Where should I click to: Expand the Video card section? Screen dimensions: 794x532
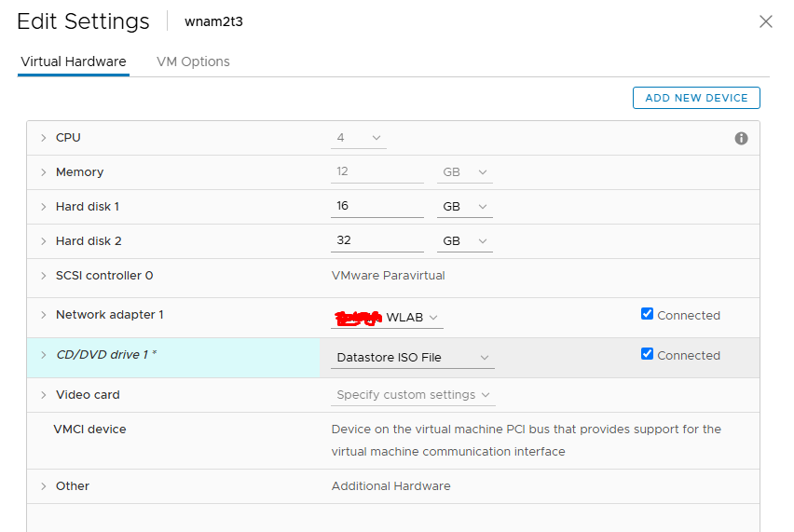coord(43,395)
